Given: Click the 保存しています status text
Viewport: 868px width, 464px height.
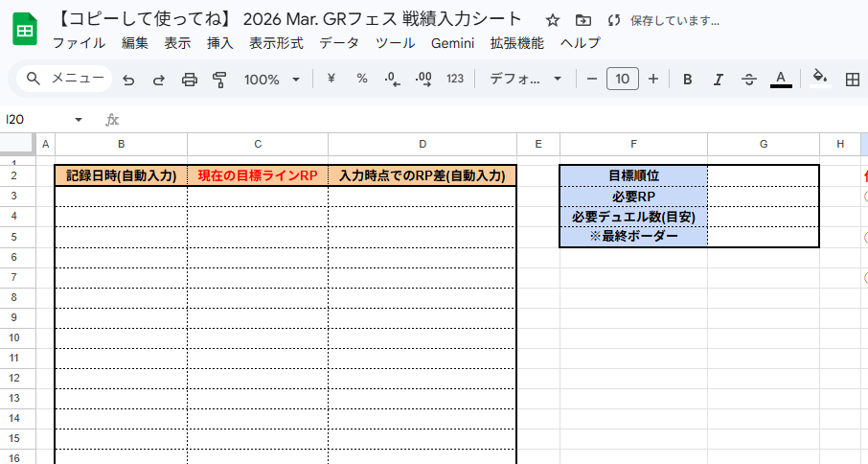Looking at the screenshot, I should [x=674, y=21].
